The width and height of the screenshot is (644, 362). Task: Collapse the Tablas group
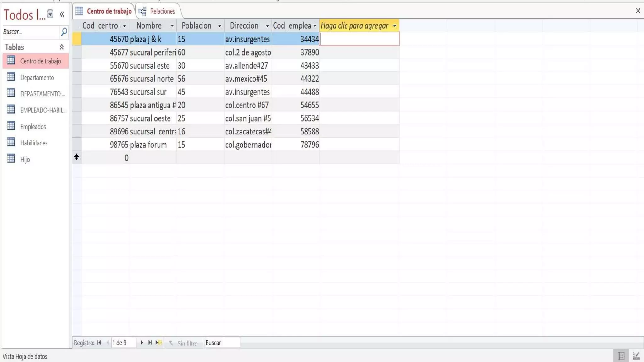pyautogui.click(x=62, y=47)
